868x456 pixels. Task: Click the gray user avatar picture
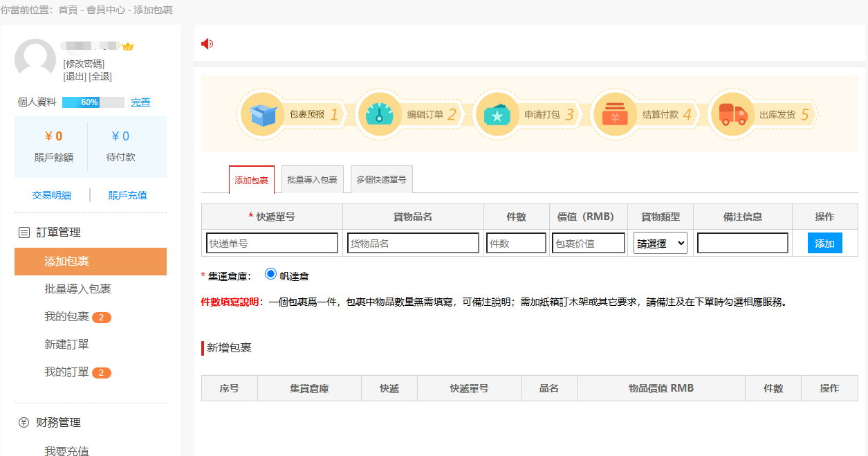35,60
